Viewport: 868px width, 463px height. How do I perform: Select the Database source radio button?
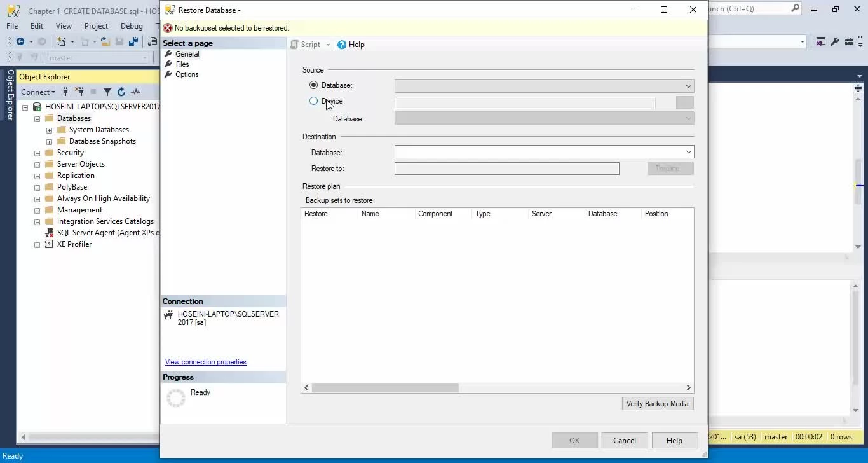[x=313, y=85]
